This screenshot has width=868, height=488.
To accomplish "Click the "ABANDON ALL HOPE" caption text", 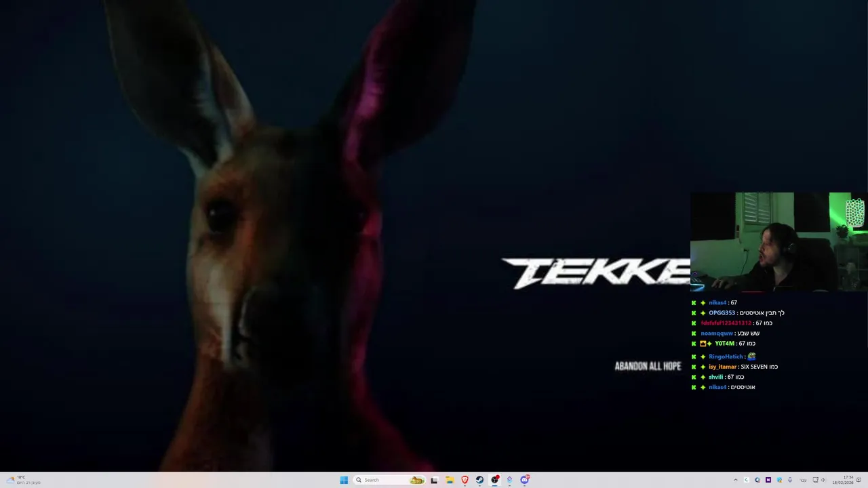I will coord(648,366).
